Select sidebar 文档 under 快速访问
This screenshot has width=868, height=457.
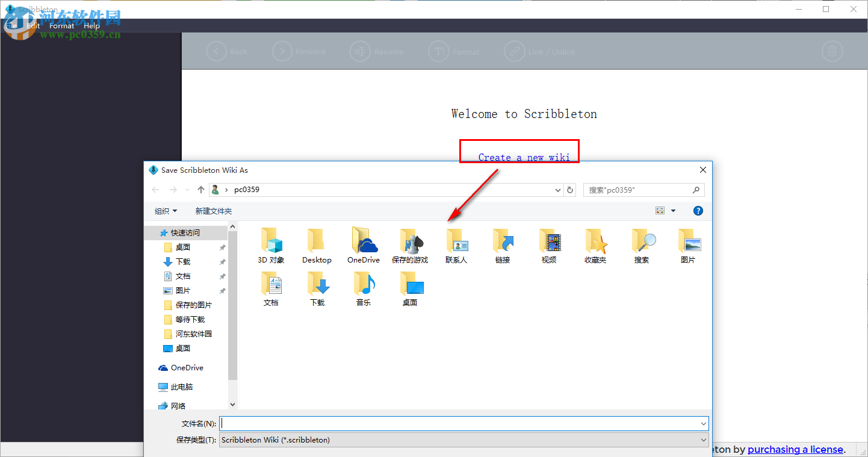point(183,276)
